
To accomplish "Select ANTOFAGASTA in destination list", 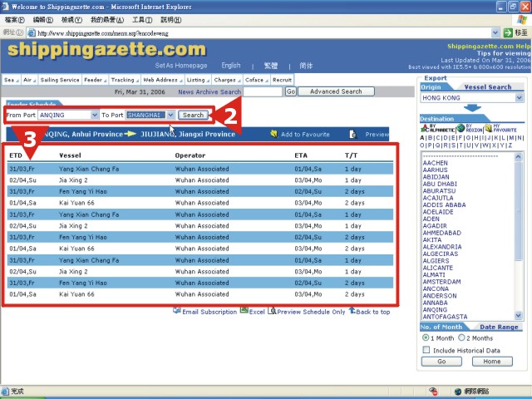I will (446, 317).
